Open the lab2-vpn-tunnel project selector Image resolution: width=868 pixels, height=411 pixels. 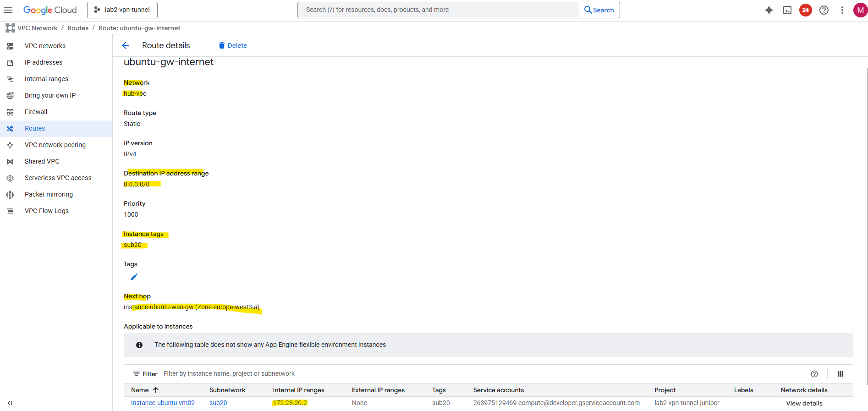pos(122,10)
